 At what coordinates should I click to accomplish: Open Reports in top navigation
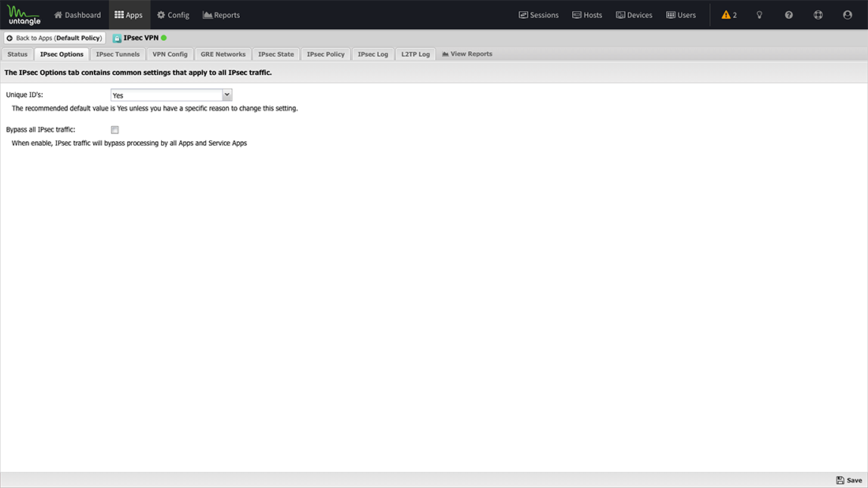click(x=221, y=15)
